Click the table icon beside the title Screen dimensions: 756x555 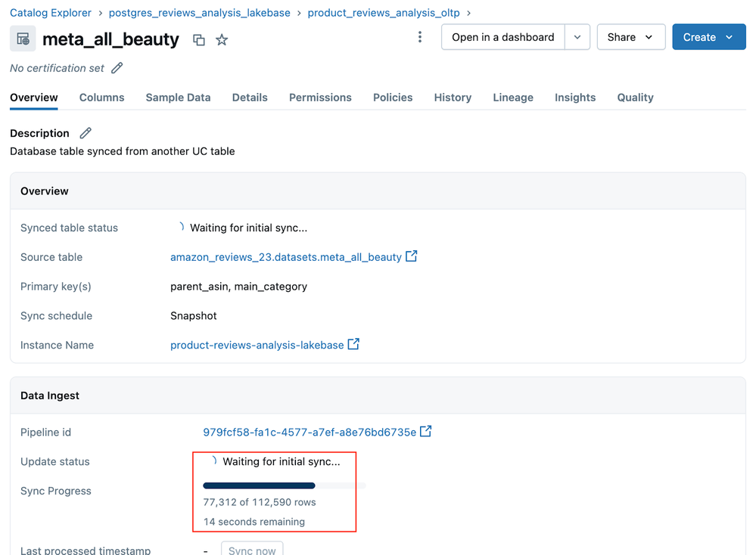click(23, 39)
